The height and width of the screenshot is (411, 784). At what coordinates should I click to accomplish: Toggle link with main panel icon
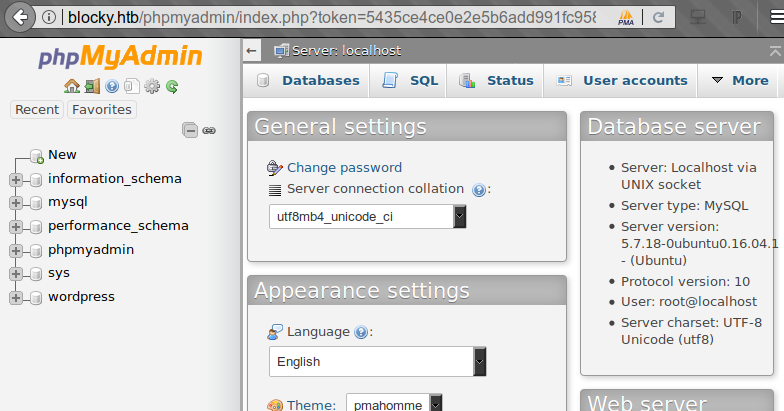tap(209, 130)
